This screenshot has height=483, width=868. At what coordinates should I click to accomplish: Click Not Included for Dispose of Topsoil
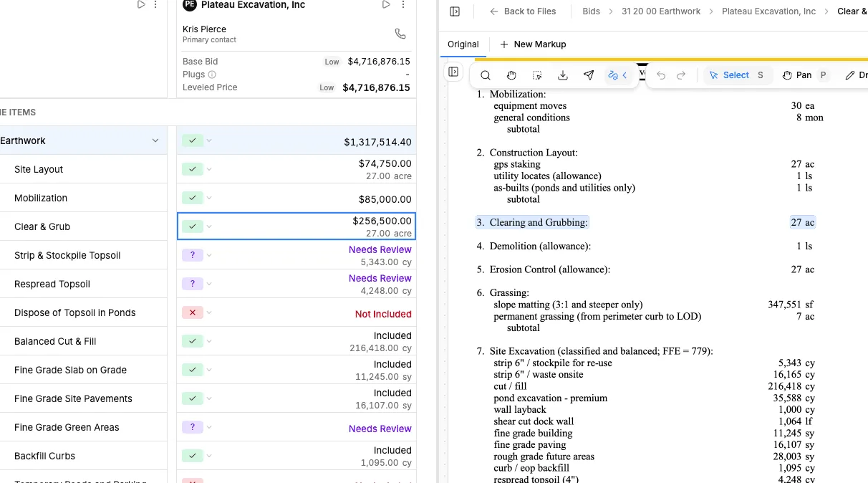pos(383,314)
